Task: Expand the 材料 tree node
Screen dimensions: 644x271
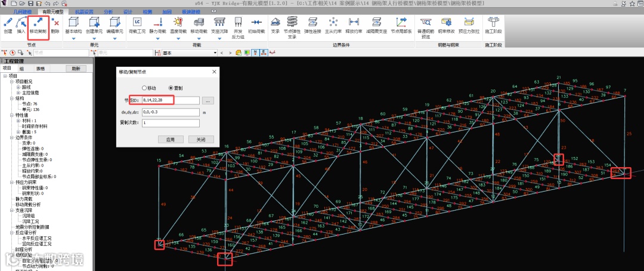Action: click(x=18, y=121)
